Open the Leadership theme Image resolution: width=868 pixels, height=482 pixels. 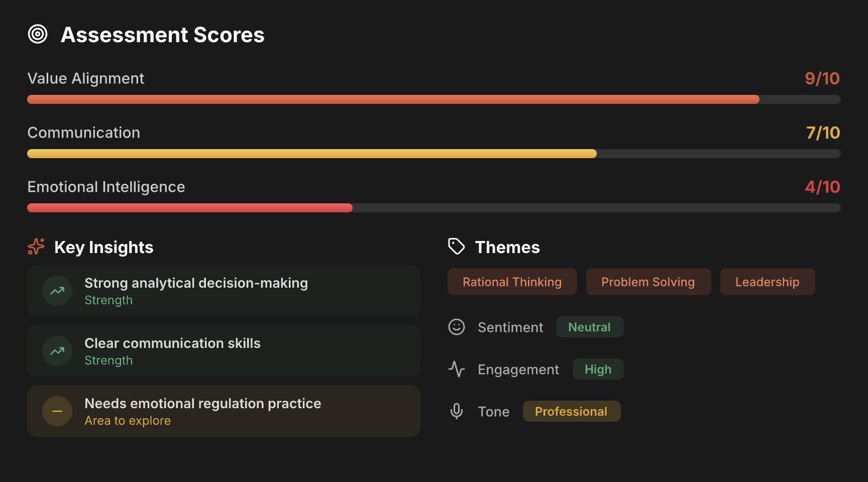[767, 282]
